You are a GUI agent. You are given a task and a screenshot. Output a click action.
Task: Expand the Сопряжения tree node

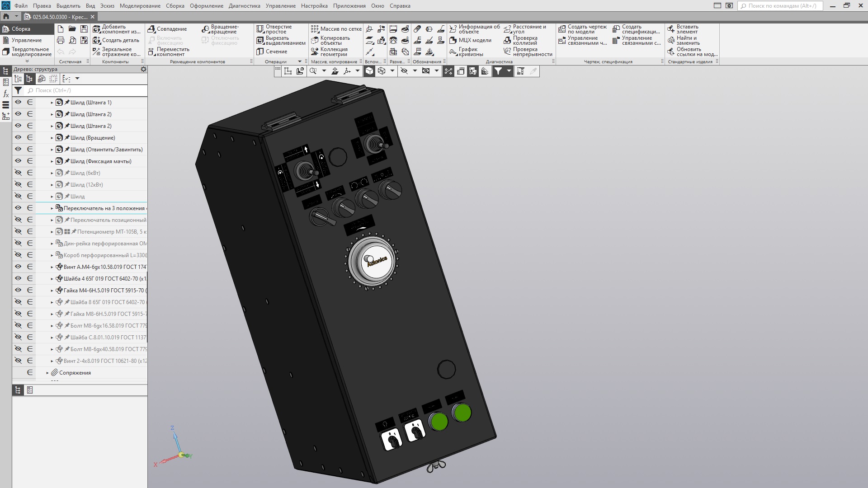click(47, 373)
